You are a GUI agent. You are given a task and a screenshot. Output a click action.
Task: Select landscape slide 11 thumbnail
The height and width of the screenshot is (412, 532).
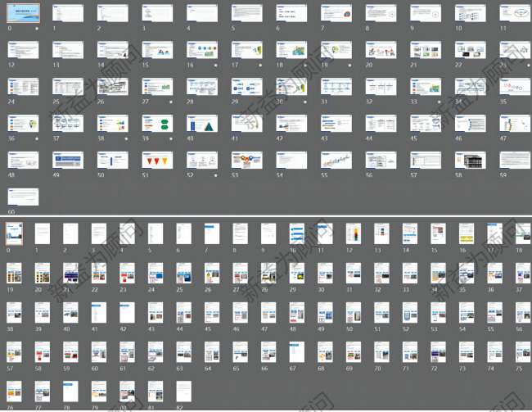514,13
